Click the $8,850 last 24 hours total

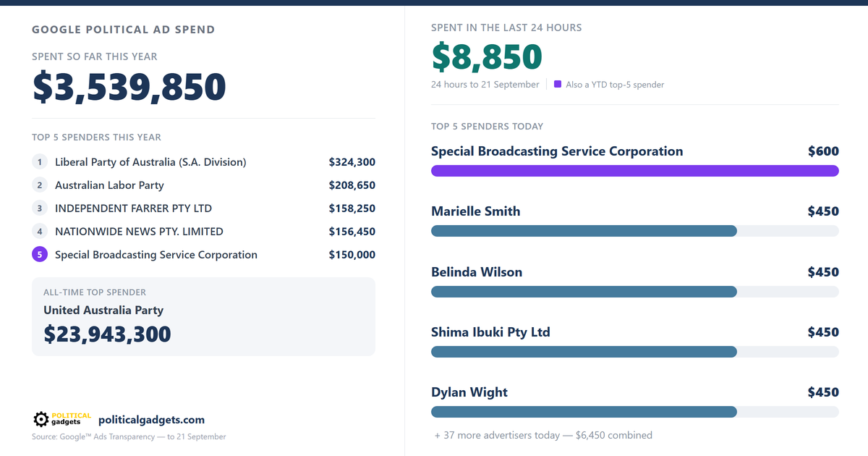(487, 57)
